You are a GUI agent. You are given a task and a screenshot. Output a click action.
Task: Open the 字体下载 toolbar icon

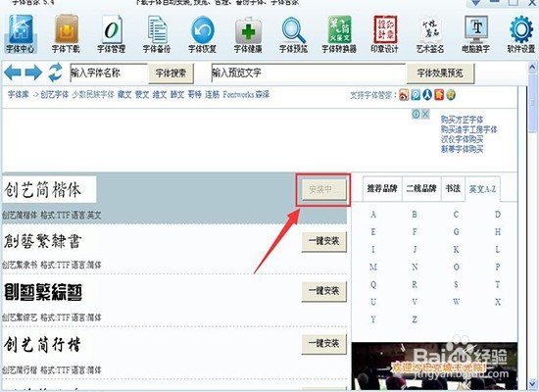tap(66, 33)
